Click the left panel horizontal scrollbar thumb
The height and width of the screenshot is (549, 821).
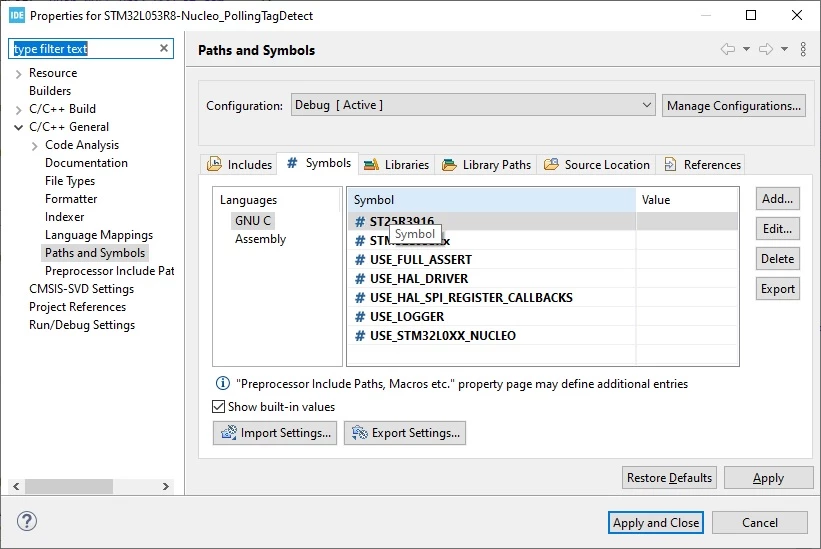(69, 486)
